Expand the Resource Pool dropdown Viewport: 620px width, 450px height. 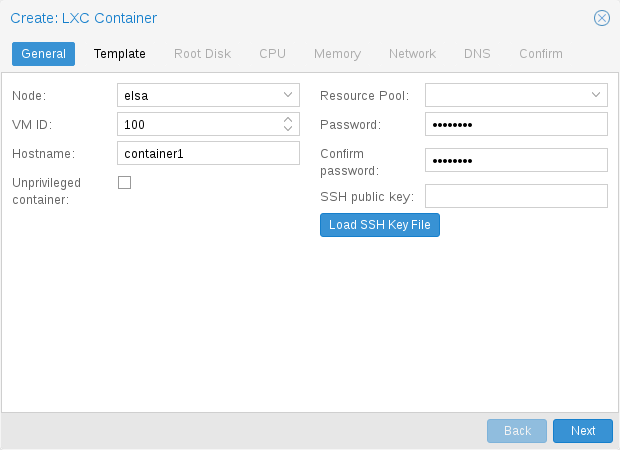tap(596, 95)
